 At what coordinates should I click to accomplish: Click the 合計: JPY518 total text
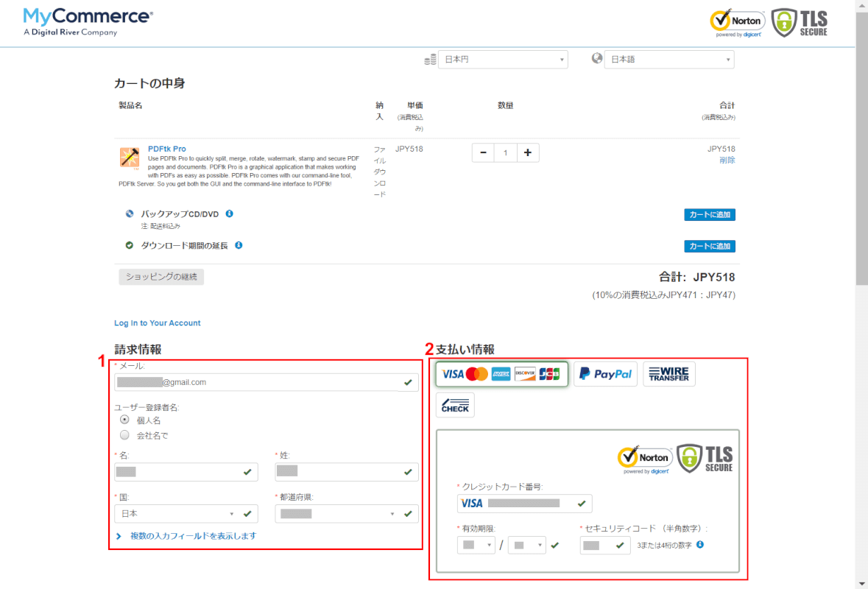[697, 277]
